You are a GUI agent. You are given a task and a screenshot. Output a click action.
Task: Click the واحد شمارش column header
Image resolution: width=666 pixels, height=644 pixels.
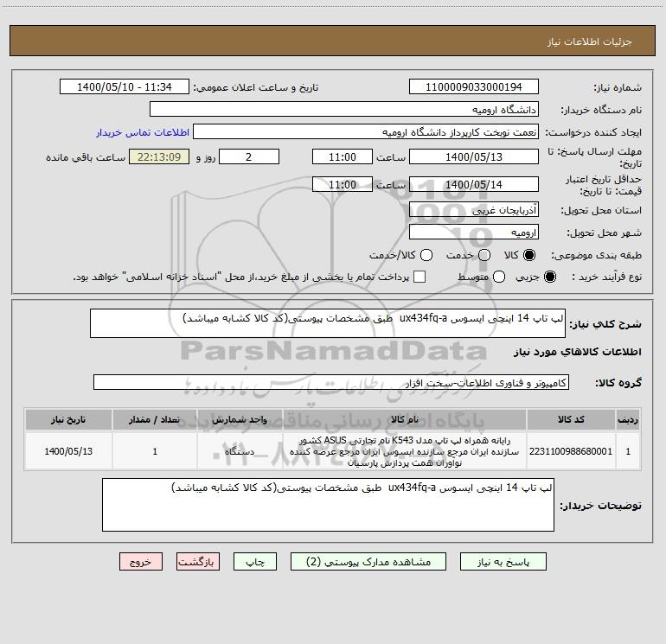click(x=240, y=419)
